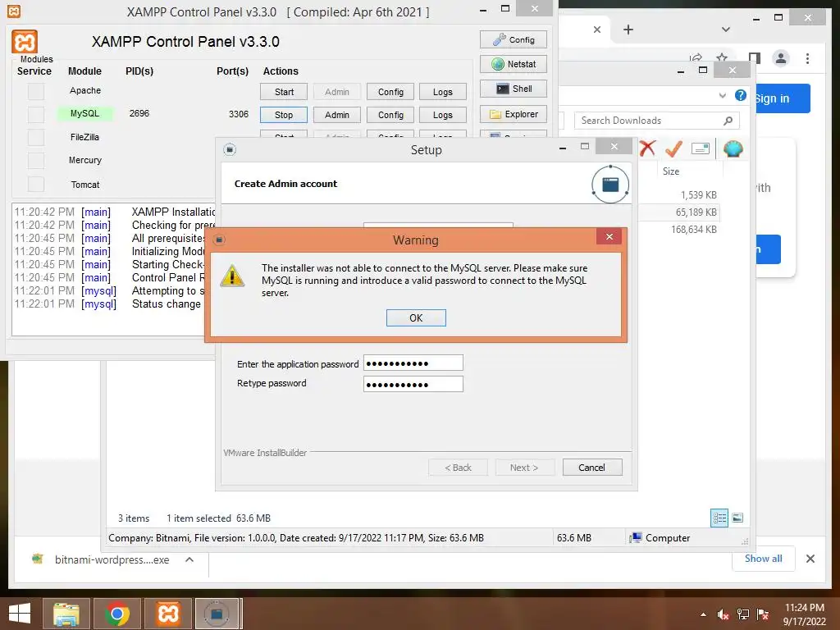The height and width of the screenshot is (630, 840).
Task: Click the rename icon in Explorer toolbar
Action: click(701, 148)
